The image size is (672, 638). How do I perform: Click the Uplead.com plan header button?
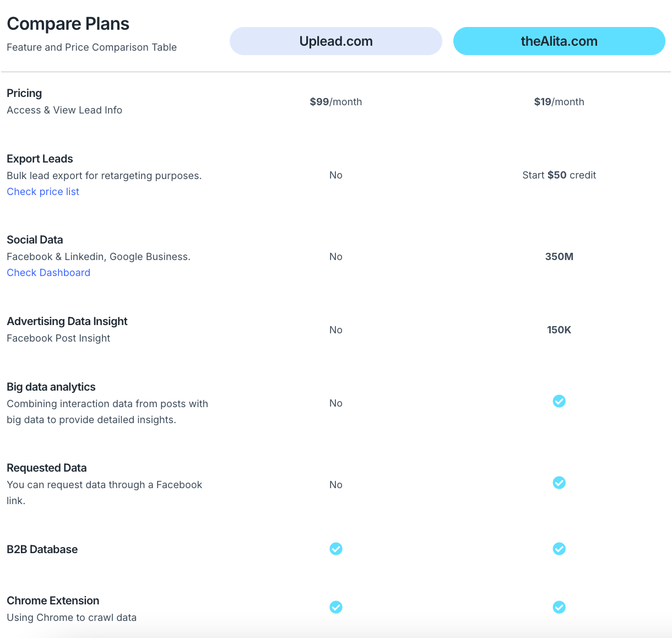coord(336,41)
